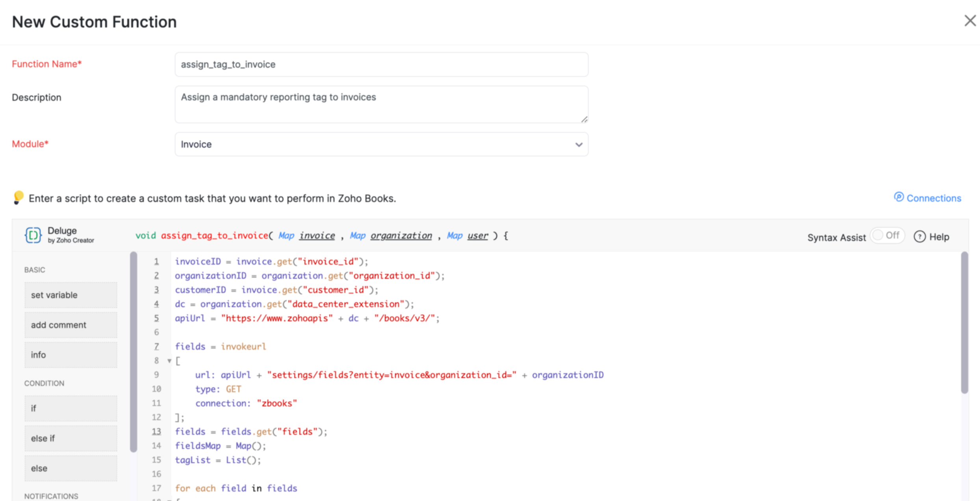Click the assign_tag_to_invoice name in signature
Viewport: 980px width, 501px height.
[x=215, y=236]
